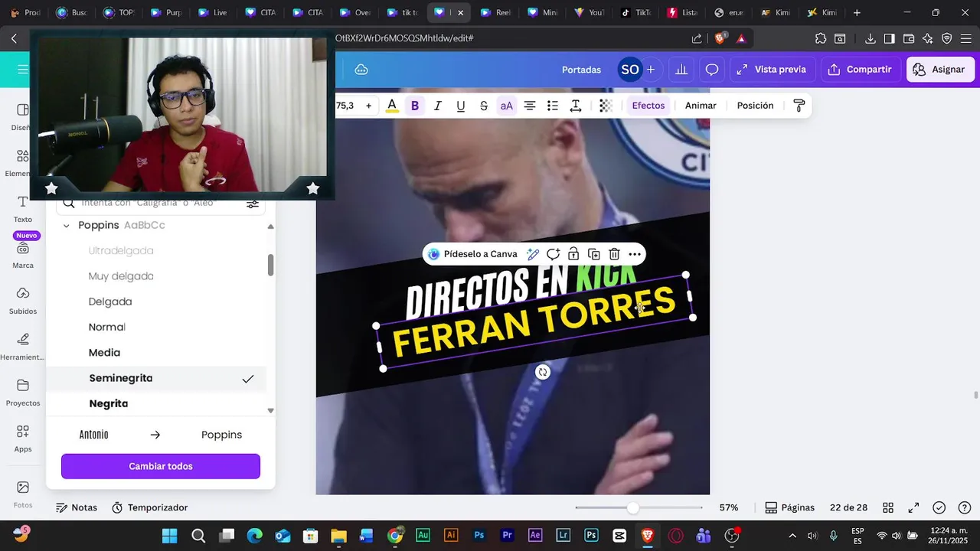980x551 pixels.
Task: Click the SO profile avatar
Action: pyautogui.click(x=629, y=70)
